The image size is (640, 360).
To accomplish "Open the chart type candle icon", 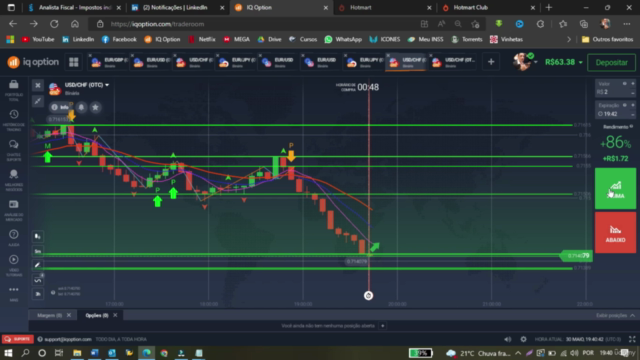I will tap(38, 236).
